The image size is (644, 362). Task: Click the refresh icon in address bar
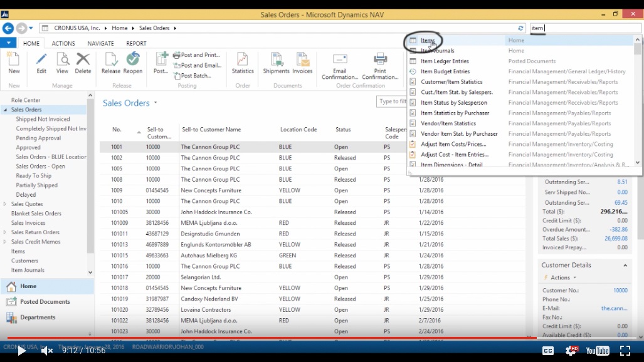pyautogui.click(x=520, y=28)
